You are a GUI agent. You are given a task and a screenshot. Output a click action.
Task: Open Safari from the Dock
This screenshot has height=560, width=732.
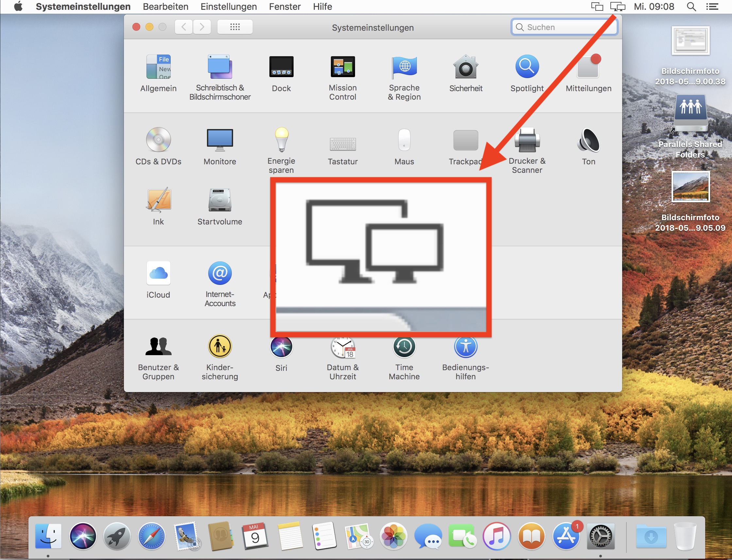point(151,536)
